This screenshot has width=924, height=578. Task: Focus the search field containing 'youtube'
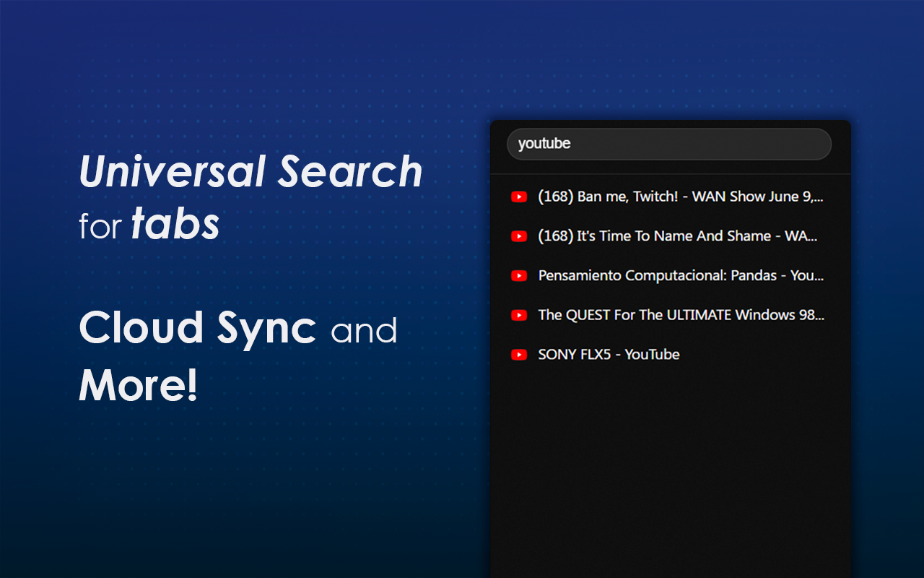point(668,144)
